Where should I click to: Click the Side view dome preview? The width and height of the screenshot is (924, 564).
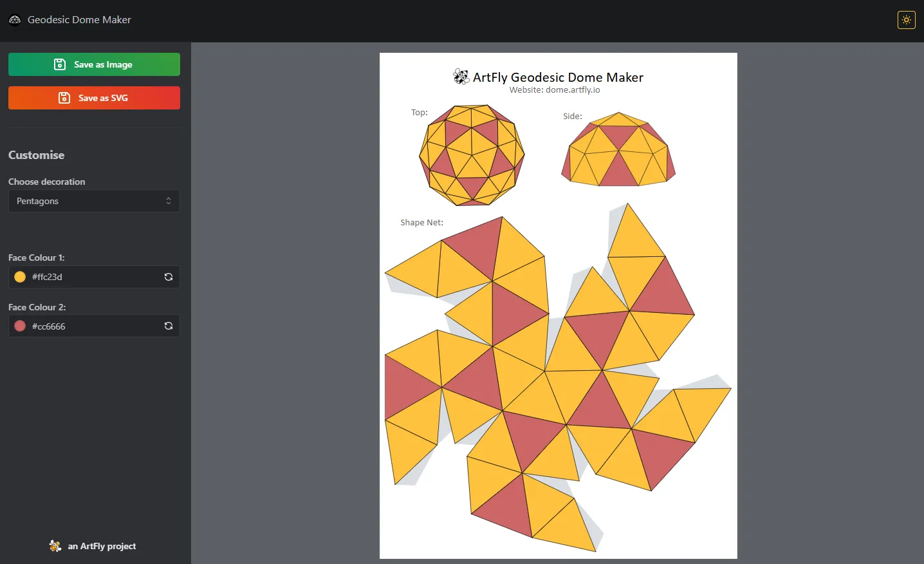(618, 149)
